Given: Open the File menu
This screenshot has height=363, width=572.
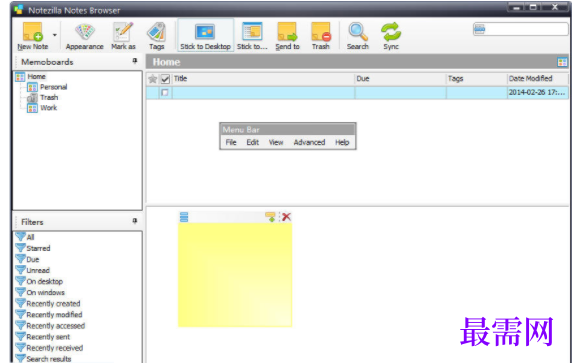Looking at the screenshot, I should (231, 142).
